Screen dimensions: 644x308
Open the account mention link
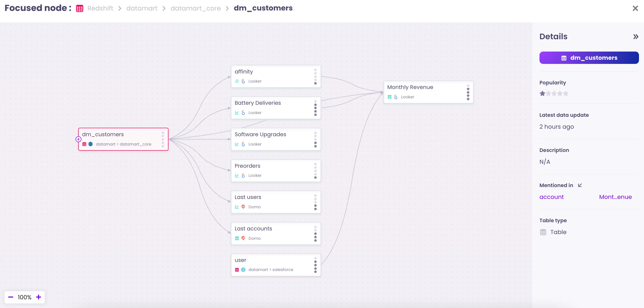pos(551,197)
